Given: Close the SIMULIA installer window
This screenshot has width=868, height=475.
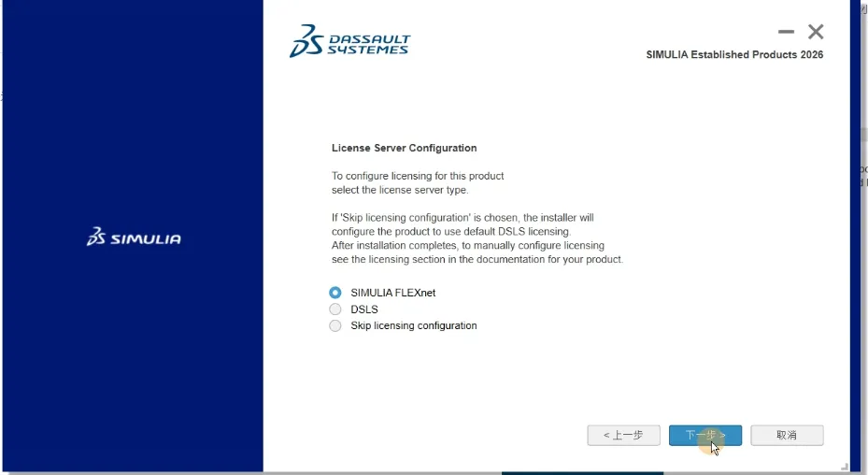Looking at the screenshot, I should tap(816, 32).
